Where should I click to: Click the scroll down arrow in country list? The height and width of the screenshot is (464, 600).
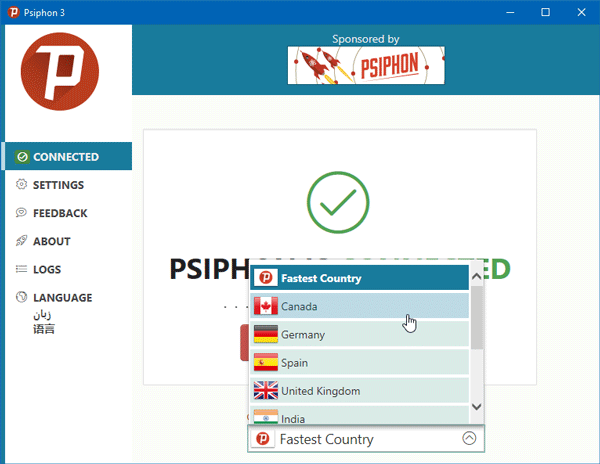(476, 407)
